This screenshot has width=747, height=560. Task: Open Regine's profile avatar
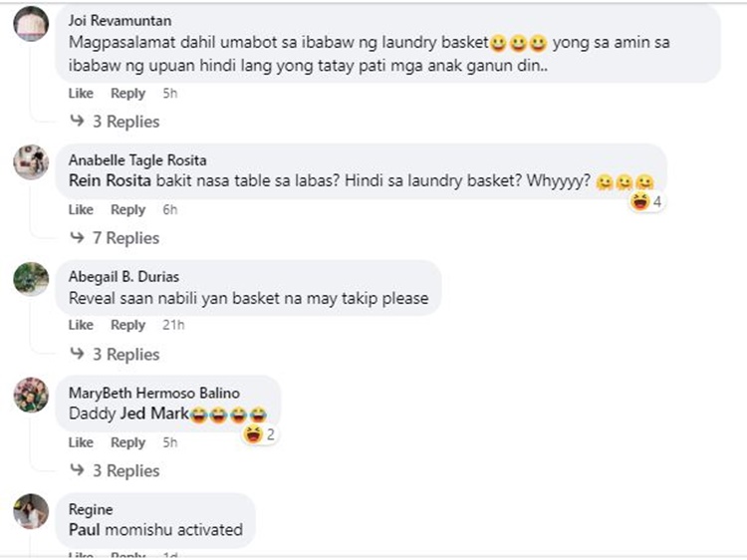pos(31,511)
